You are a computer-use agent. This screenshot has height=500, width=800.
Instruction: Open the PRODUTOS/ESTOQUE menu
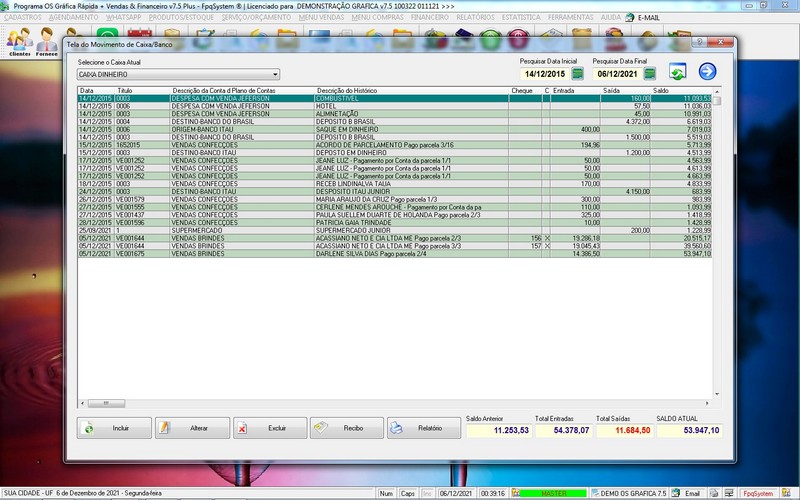click(181, 17)
